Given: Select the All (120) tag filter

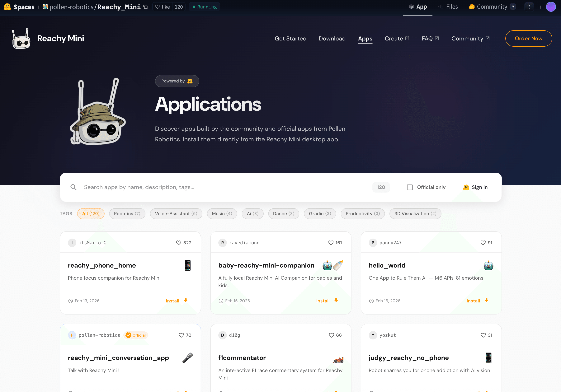Looking at the screenshot, I should [x=91, y=214].
